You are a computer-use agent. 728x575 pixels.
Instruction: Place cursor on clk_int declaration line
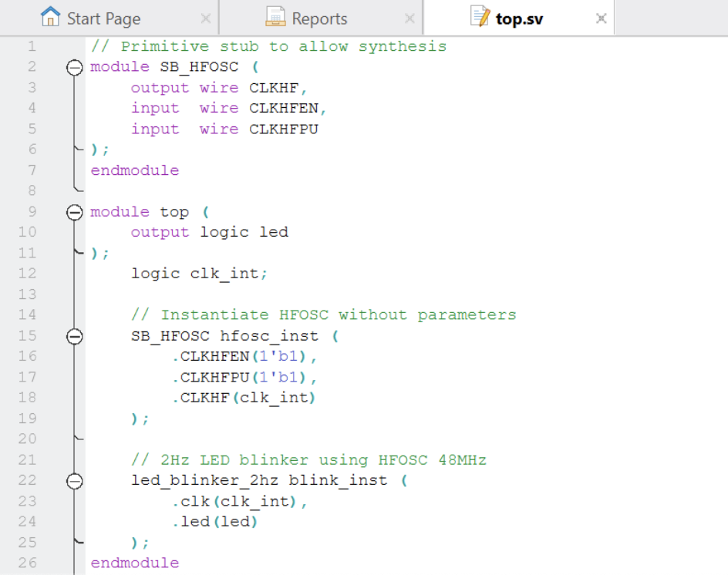pos(199,274)
